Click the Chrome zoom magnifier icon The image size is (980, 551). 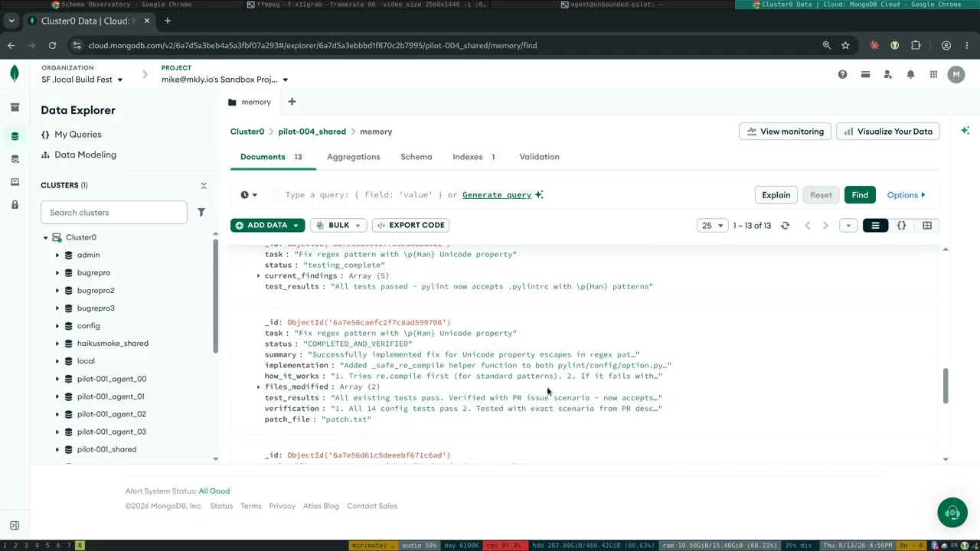coord(827,45)
